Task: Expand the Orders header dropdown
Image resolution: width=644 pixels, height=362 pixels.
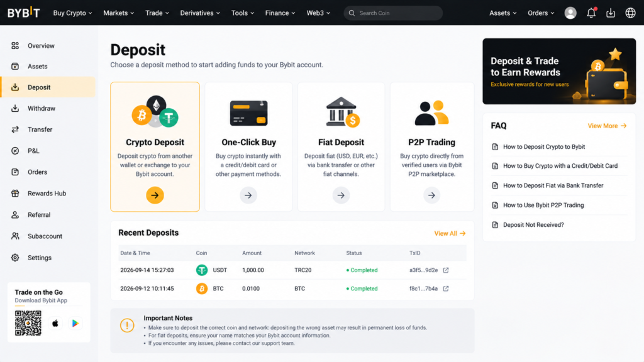Action: point(541,13)
